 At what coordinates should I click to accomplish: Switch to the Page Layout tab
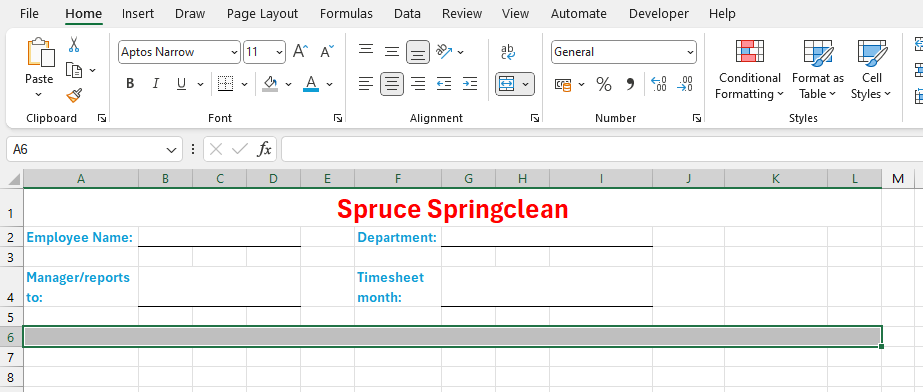263,14
